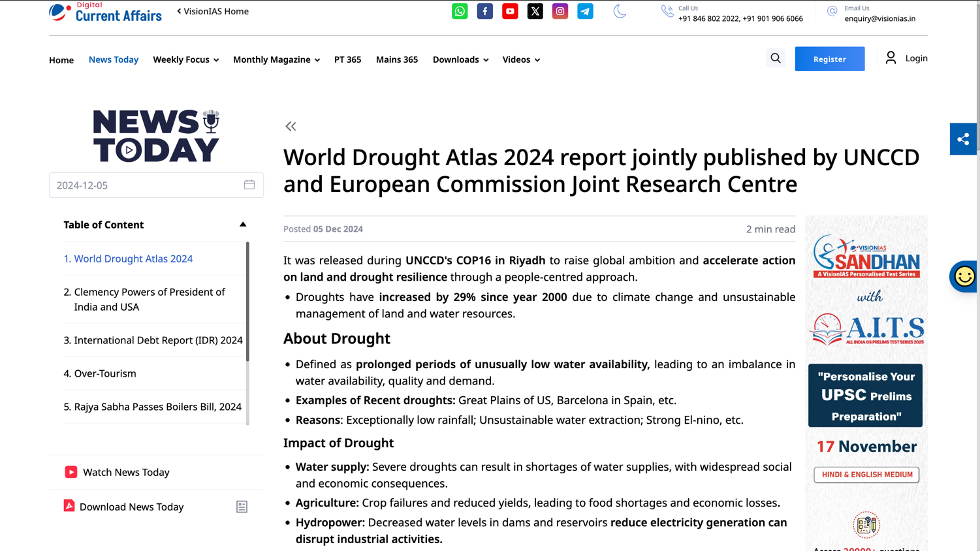980x551 pixels.
Task: Open WhatsApp social icon
Action: click(460, 11)
